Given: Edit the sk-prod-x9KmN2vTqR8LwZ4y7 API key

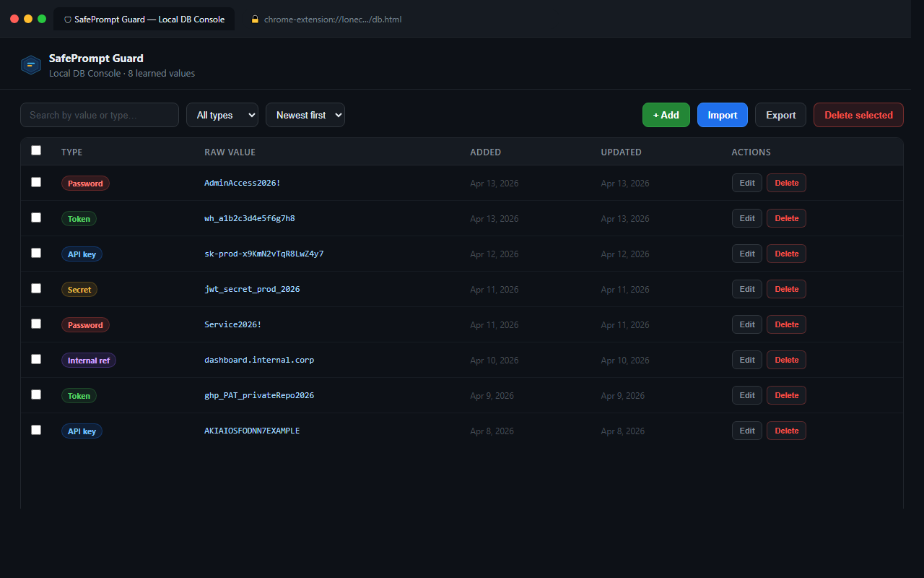Looking at the screenshot, I should pos(747,254).
